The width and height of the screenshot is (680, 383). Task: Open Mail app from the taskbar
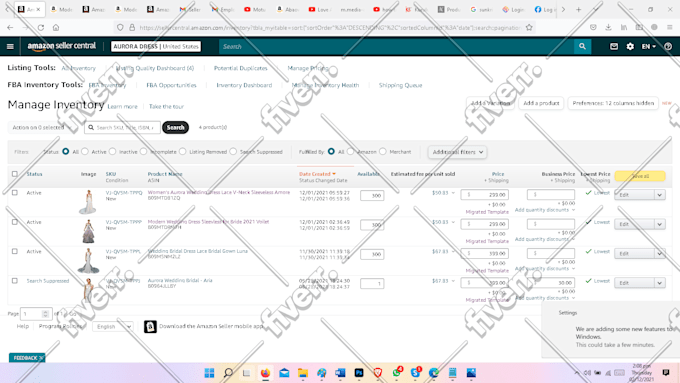(x=284, y=373)
